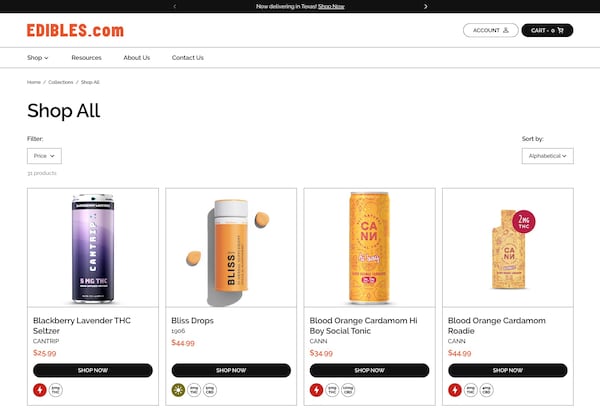Expand the Shop menu

(x=38, y=58)
